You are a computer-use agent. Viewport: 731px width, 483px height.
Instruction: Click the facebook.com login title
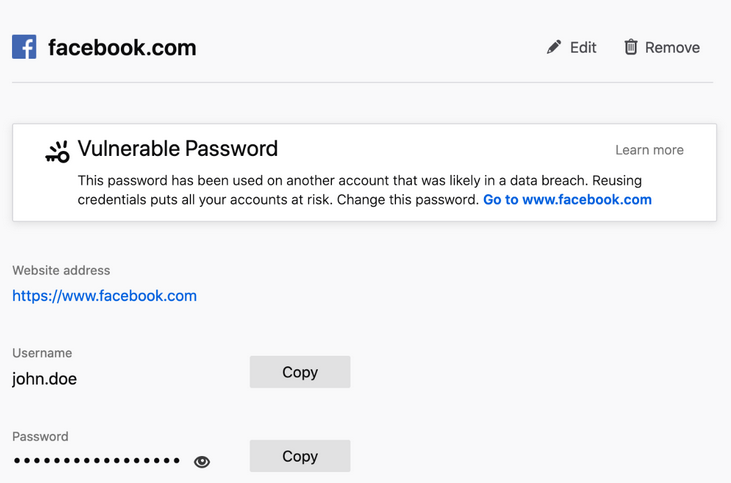tap(122, 47)
